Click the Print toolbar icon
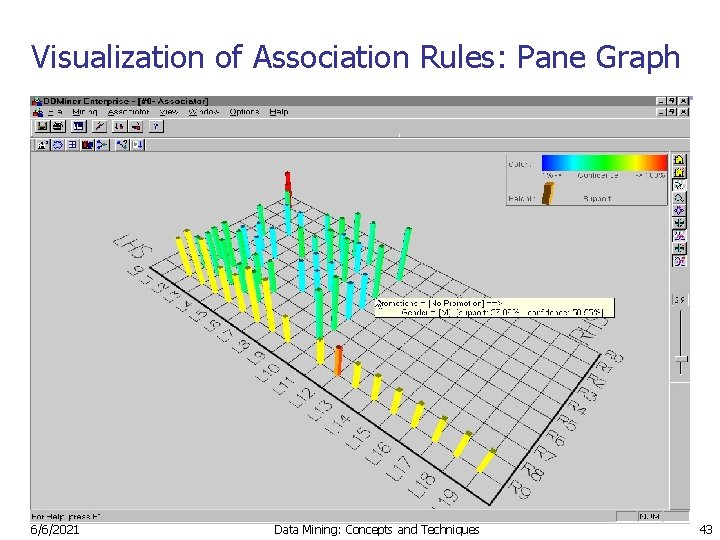Image resolution: width=720 pixels, height=540 pixels. (58, 126)
